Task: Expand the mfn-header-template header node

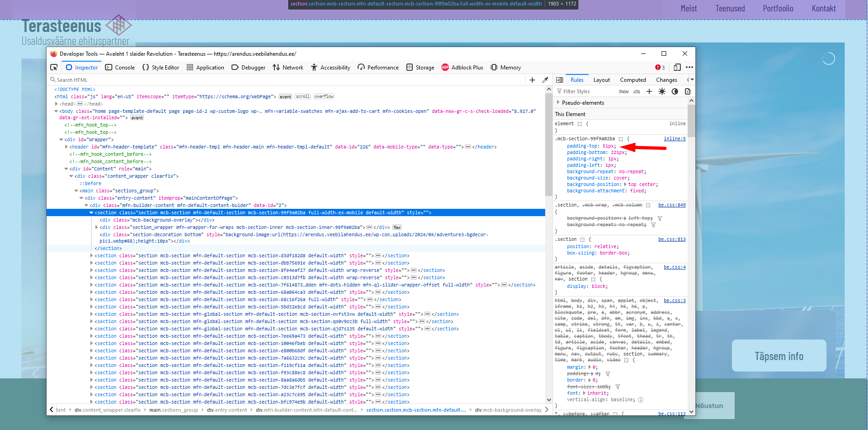Action: [66, 147]
